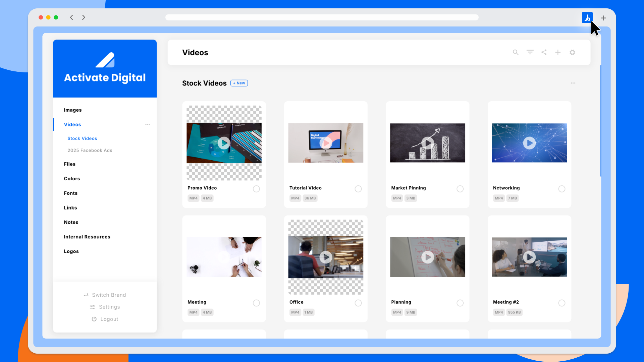Viewport: 644px width, 362px height.
Task: Click the settings gear icon in Videos header
Action: click(572, 52)
